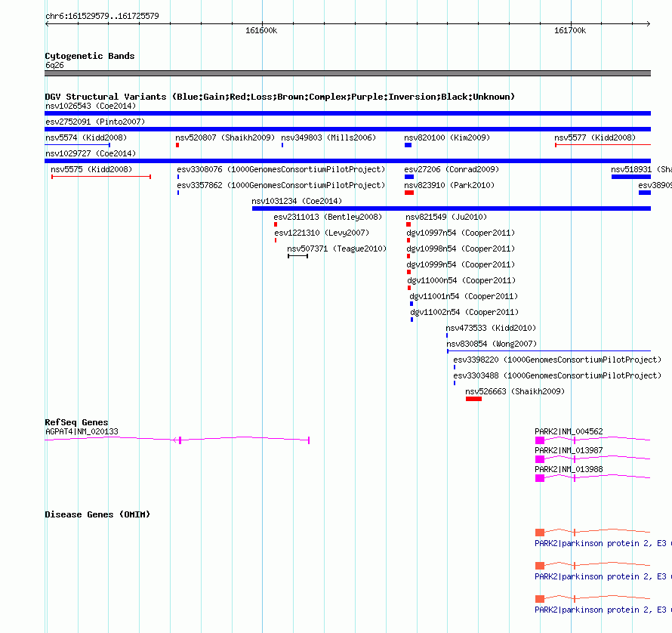Click the Disease Genes (OMIM) heading
The width and height of the screenshot is (672, 633).
(97, 514)
